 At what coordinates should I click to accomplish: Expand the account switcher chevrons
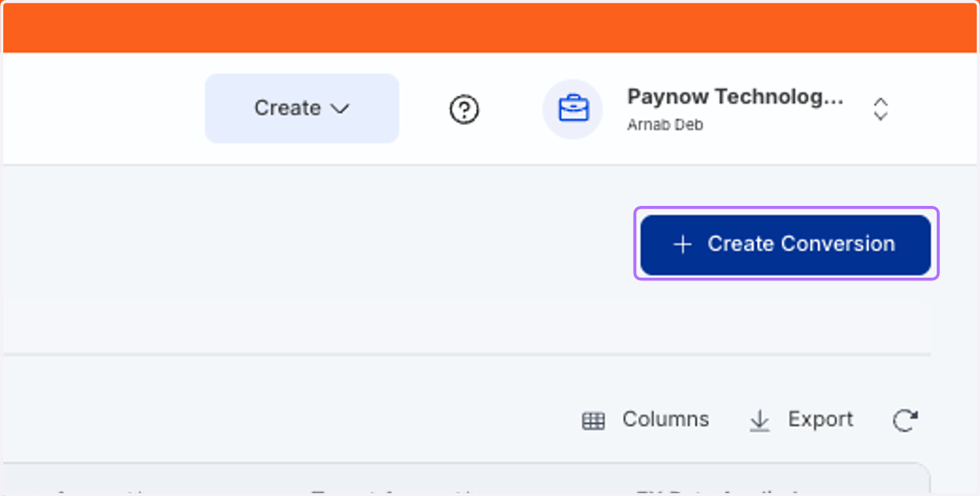[x=880, y=109]
